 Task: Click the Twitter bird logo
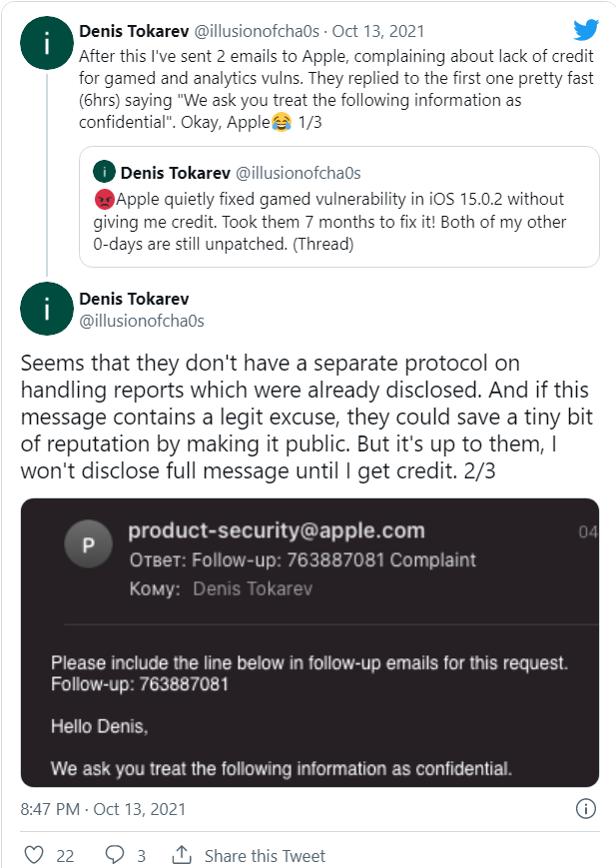(x=586, y=30)
